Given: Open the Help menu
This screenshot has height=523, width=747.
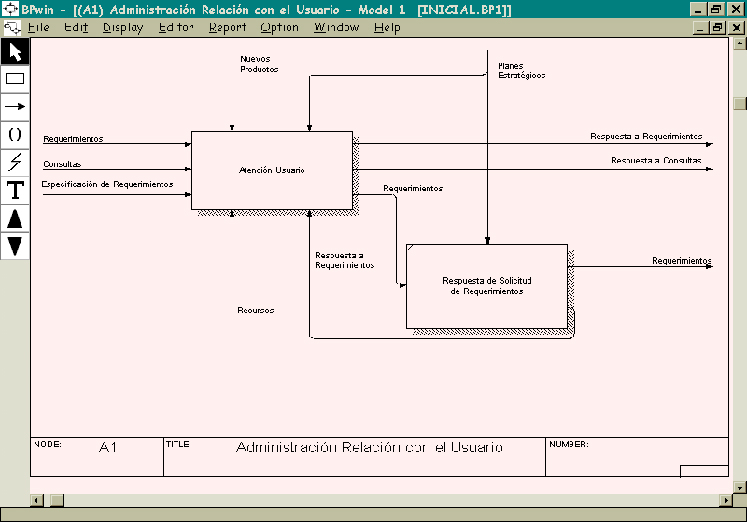Looking at the screenshot, I should [x=387, y=28].
